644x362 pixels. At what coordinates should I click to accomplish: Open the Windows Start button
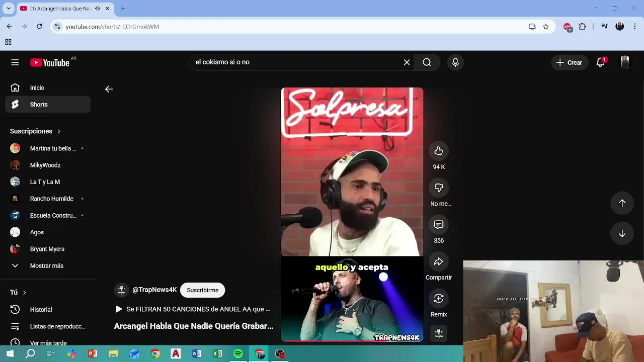point(10,354)
